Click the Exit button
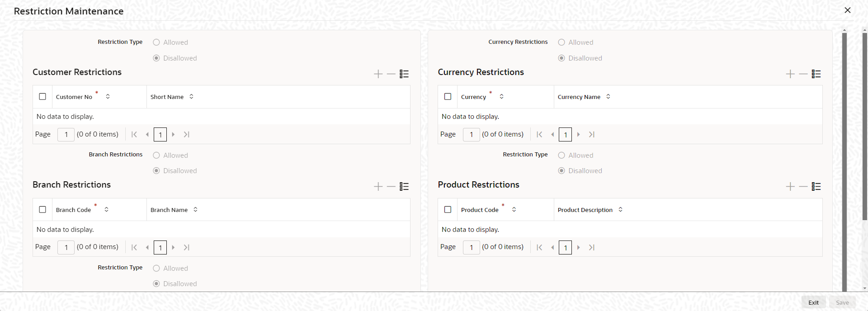 point(813,302)
